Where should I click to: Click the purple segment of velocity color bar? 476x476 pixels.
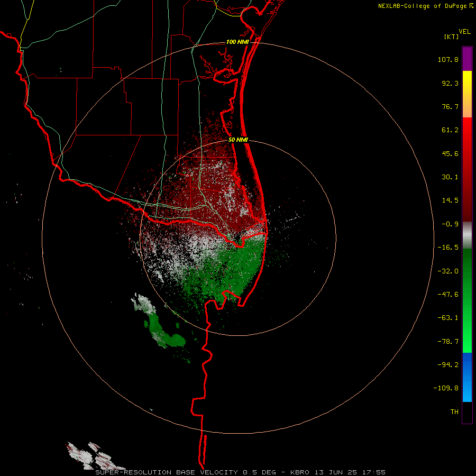tap(467, 59)
